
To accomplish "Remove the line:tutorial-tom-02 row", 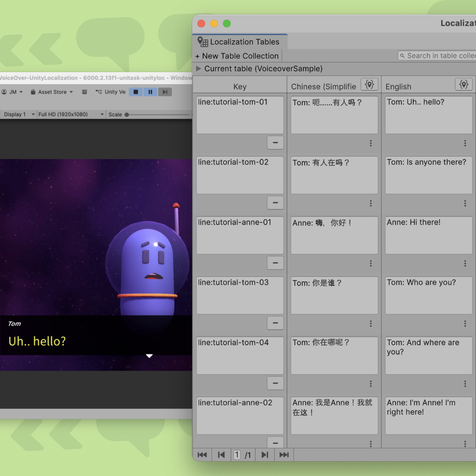I will click(275, 203).
